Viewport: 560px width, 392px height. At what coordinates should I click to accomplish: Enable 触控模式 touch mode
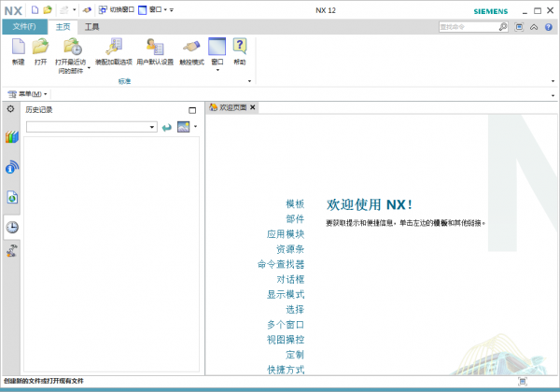coord(191,51)
